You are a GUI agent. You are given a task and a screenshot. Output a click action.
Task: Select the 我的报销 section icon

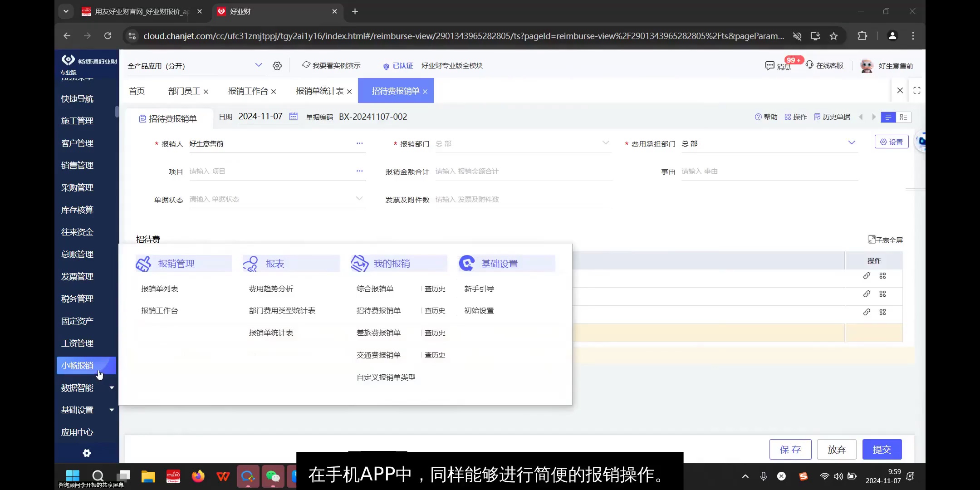click(359, 263)
